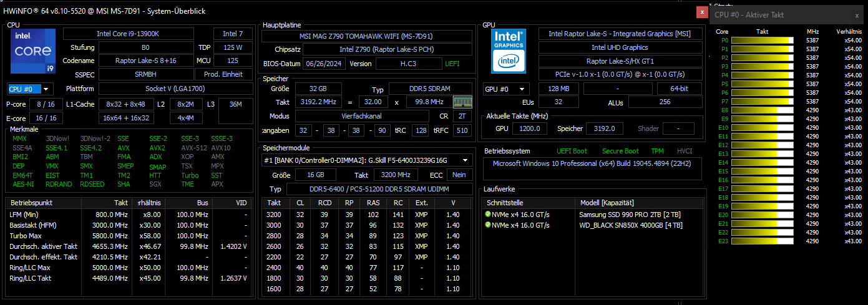Click the 3192.2 MHz memory clock field
The width and height of the screenshot is (868, 305).
pyautogui.click(x=318, y=102)
